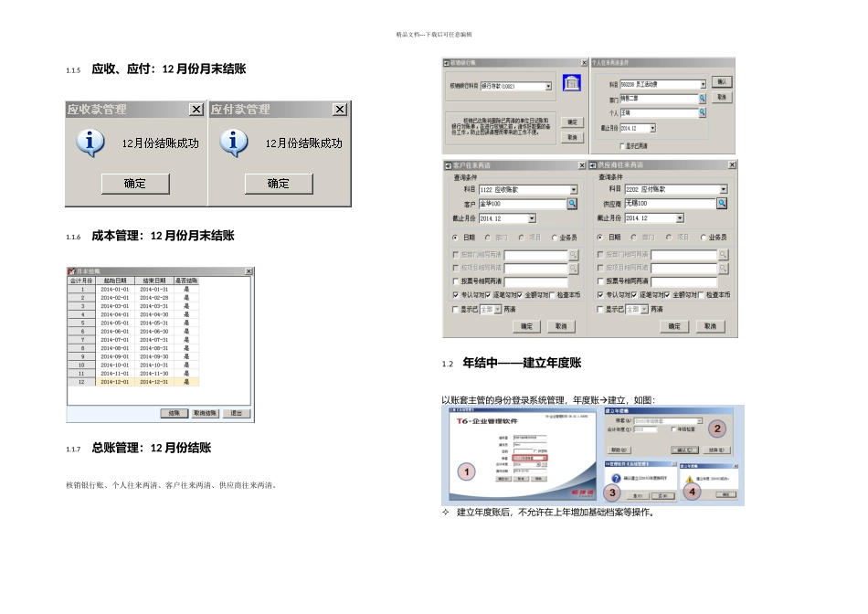Select the 日期 radio in 供应商往来两清
This screenshot has height=614, width=868.
600,237
